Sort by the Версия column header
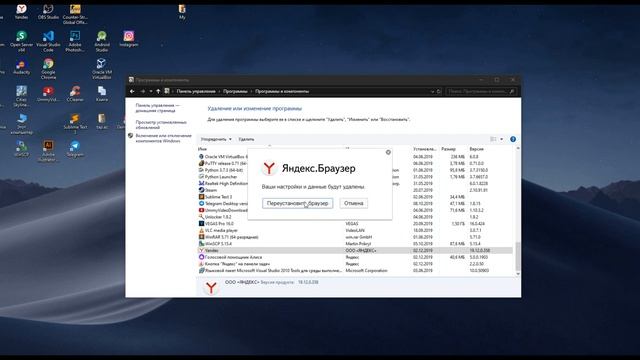640x360 pixels. pyautogui.click(x=476, y=149)
